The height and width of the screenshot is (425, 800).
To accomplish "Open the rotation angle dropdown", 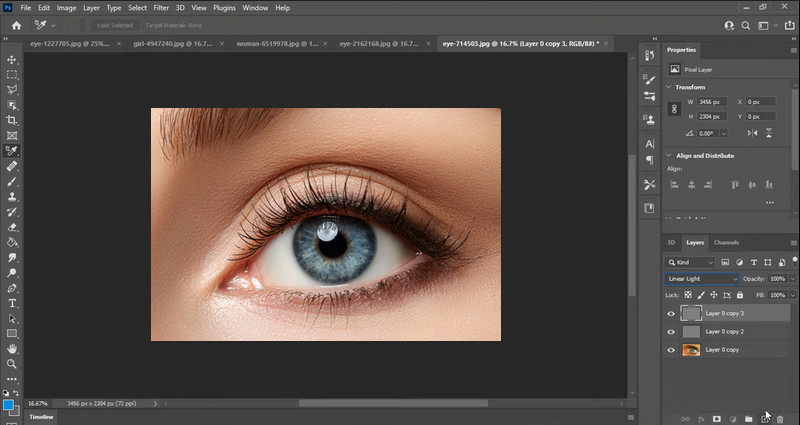I will point(723,133).
